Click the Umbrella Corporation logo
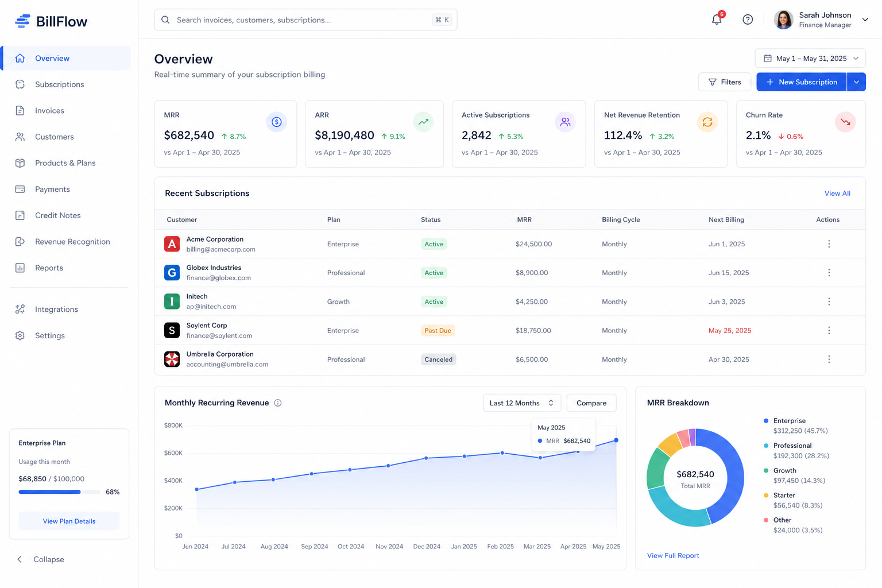882x588 pixels. 172,359
